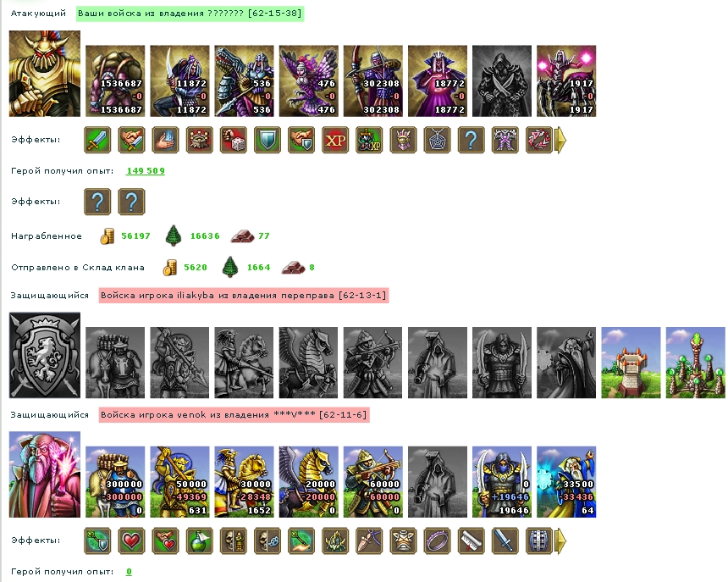Click the attacker unit with 1536687 troops

tap(115, 80)
